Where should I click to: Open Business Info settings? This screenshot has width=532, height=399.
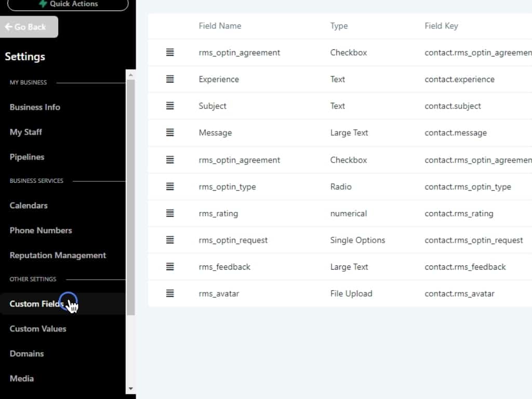tap(35, 107)
